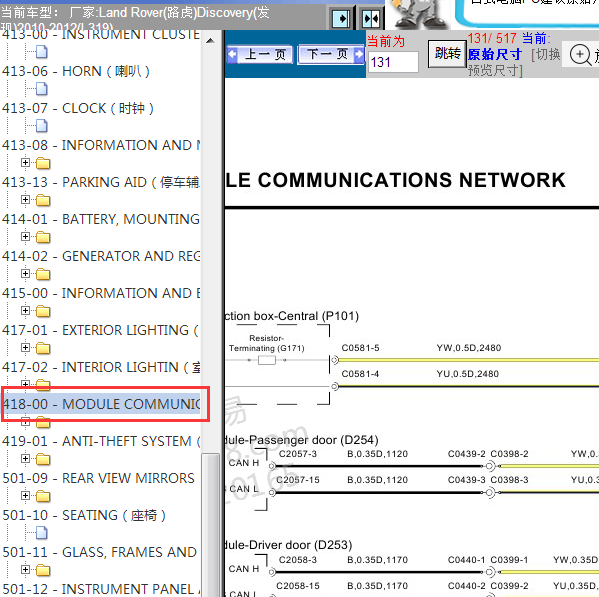This screenshot has height=597, width=599.
Task: Click folder icon under 501-09 REAR VIEW MIRRORS
Action: tap(43, 496)
